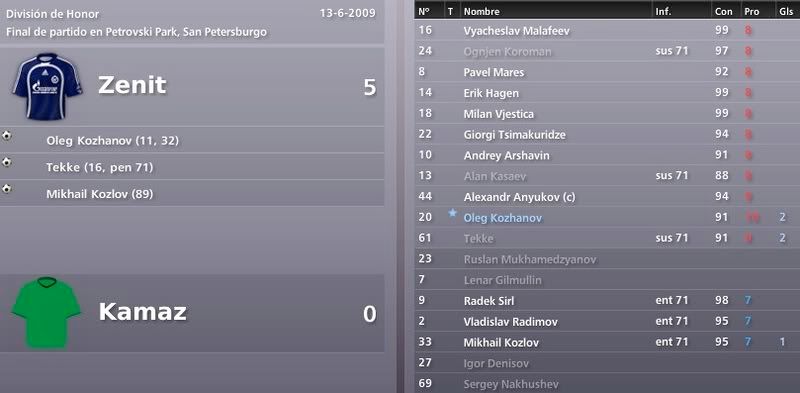Click the greyed-out Igor Denisov row

607,363
